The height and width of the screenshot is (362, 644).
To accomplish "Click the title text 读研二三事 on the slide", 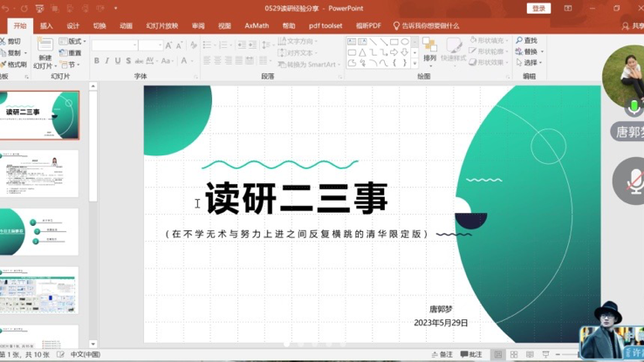I will pyautogui.click(x=296, y=199).
